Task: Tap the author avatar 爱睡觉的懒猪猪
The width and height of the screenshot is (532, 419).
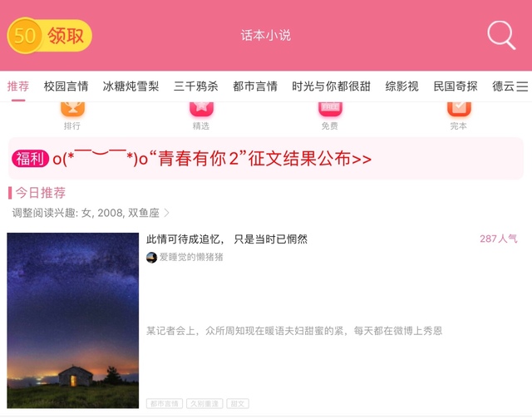Action: 151,258
